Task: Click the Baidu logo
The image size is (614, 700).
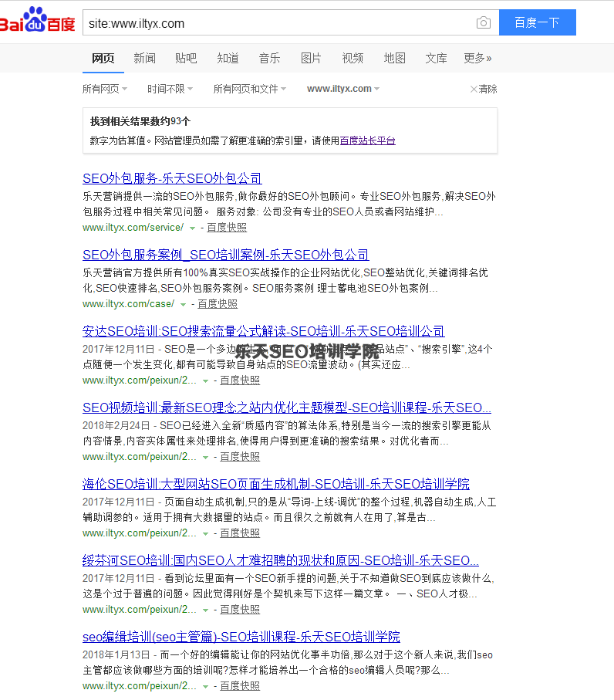Action: tap(37, 21)
